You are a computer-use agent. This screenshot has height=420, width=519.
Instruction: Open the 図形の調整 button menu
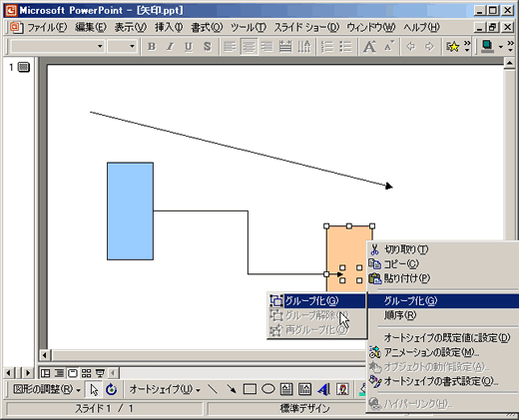(x=47, y=389)
